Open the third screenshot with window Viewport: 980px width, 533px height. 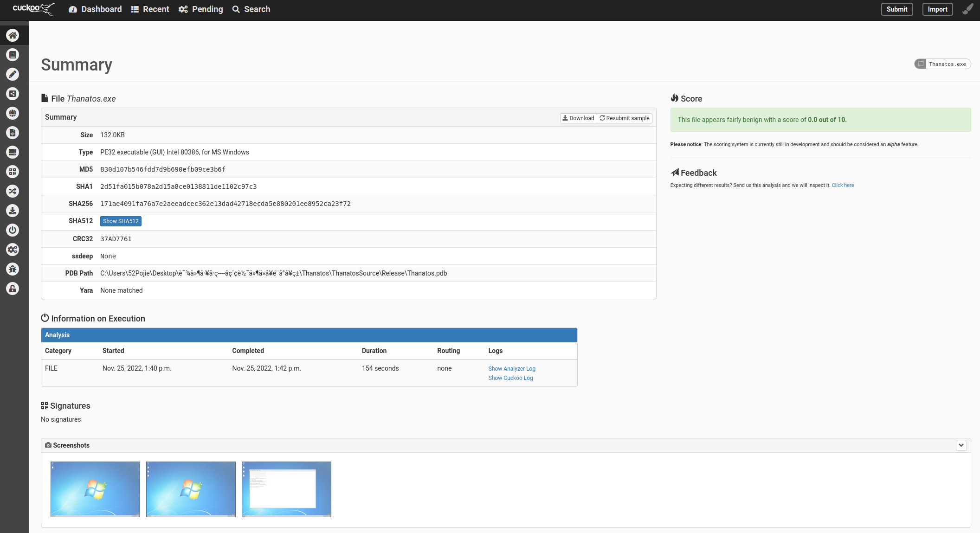coord(286,489)
